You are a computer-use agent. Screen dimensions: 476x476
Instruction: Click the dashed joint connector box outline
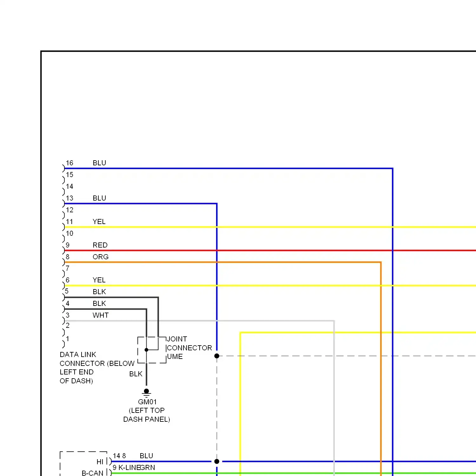[x=152, y=350]
